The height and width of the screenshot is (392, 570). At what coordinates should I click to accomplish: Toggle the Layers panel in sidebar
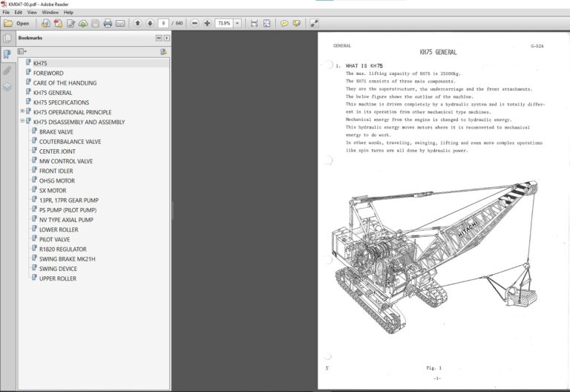(7, 86)
